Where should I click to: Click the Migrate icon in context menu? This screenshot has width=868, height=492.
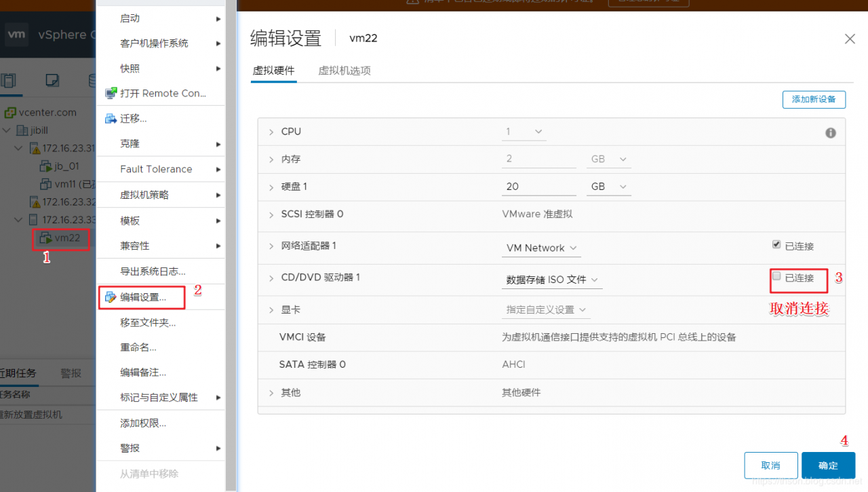[111, 119]
